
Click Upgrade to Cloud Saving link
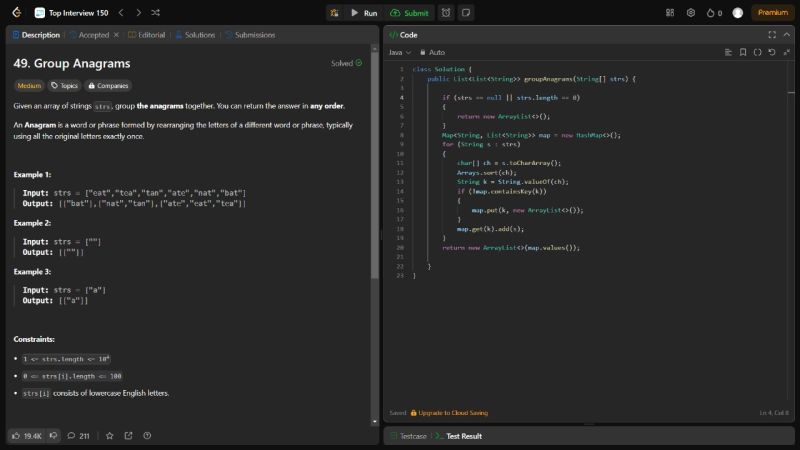(449, 413)
